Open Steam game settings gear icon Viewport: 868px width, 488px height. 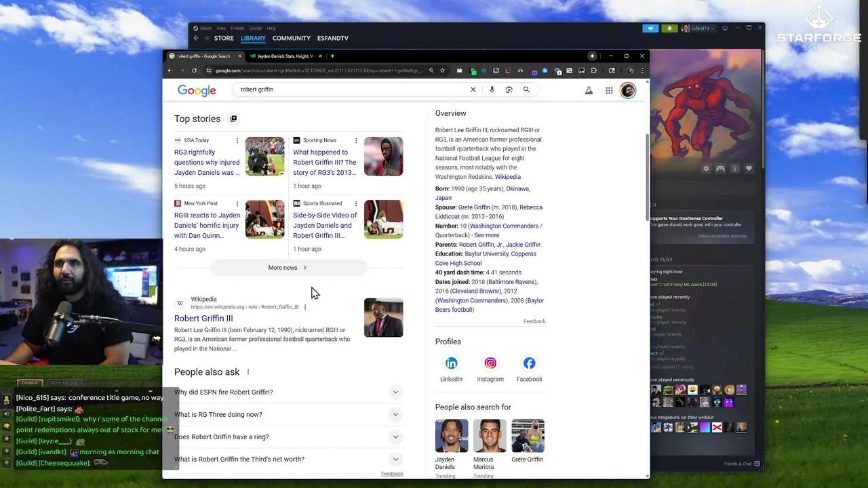pyautogui.click(x=706, y=168)
